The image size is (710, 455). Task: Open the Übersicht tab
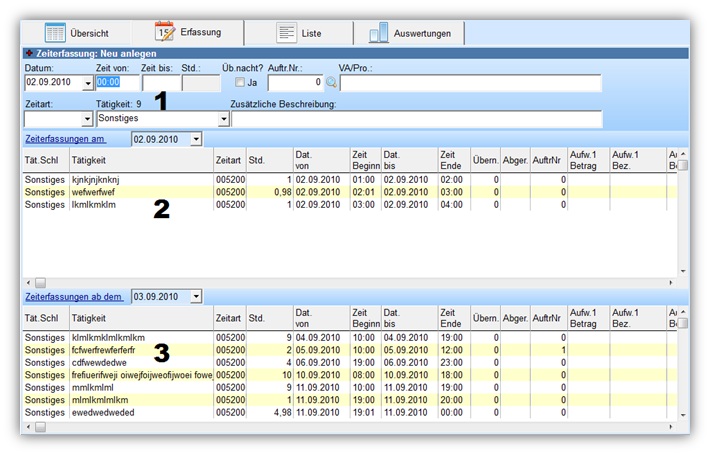[77, 33]
